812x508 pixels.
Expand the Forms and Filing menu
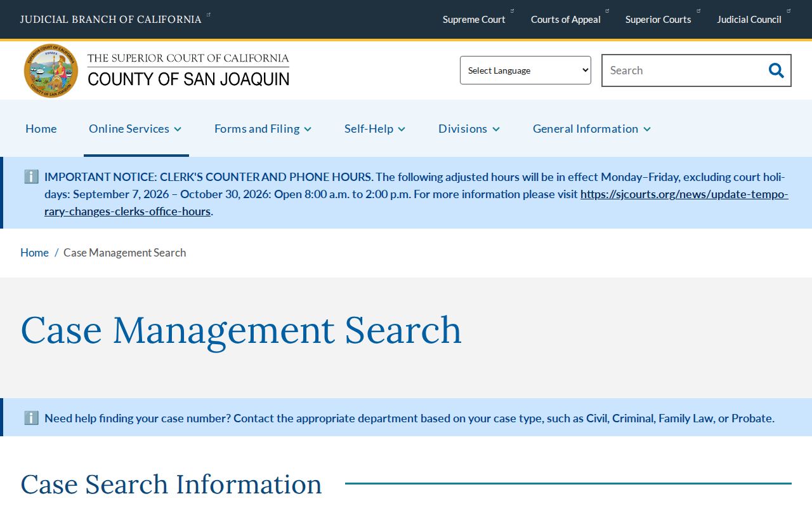tap(263, 128)
